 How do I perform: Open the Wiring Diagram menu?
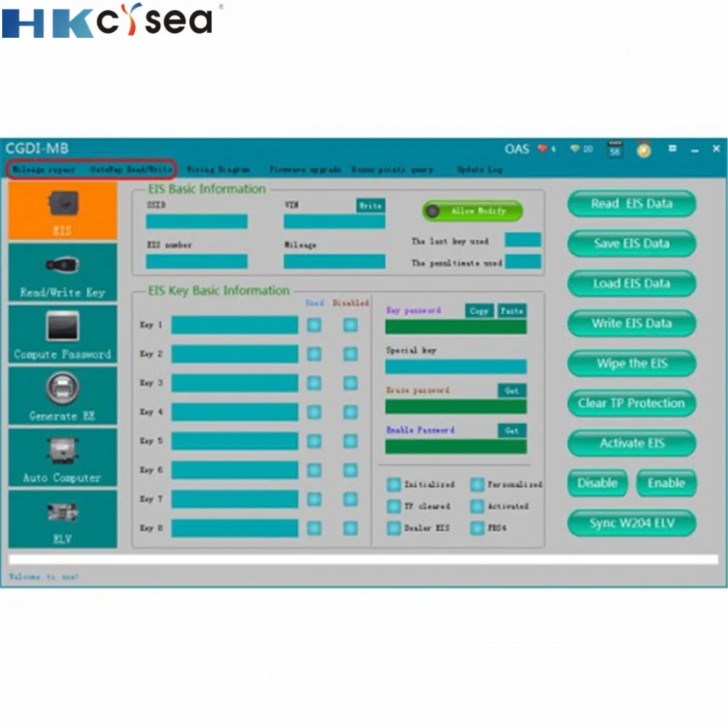218,170
